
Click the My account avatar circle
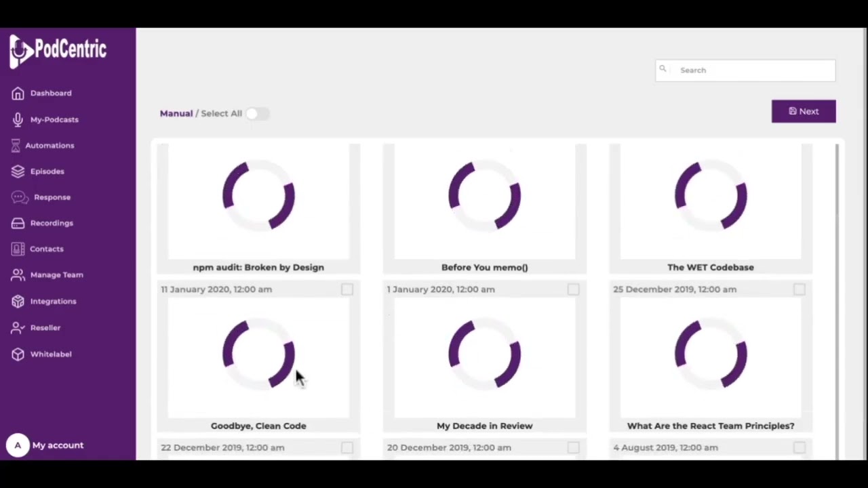pos(18,445)
